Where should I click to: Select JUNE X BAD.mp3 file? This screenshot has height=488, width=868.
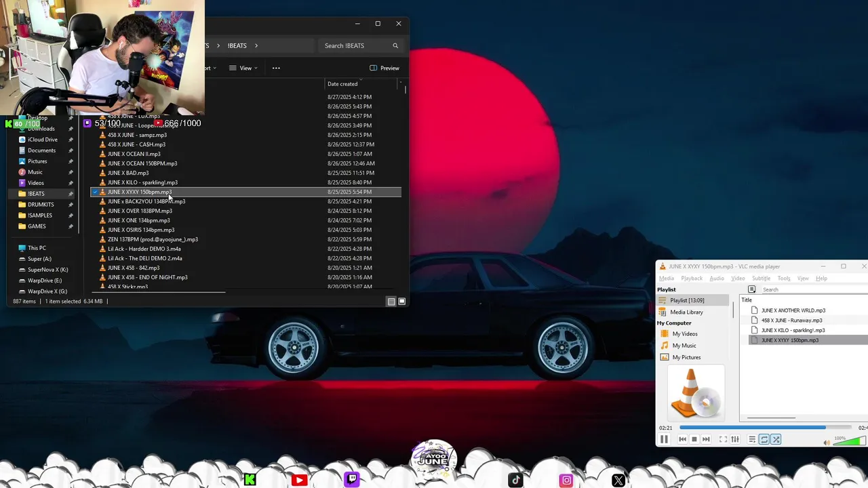(x=128, y=173)
